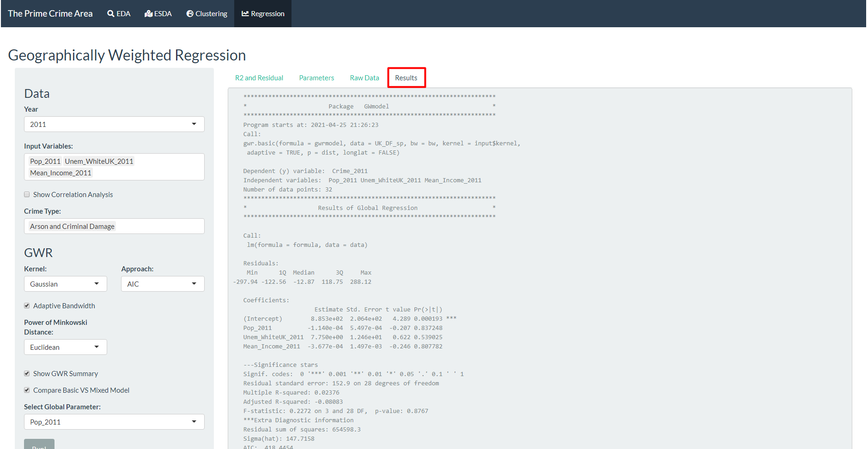The width and height of the screenshot is (868, 449).
Task: Open the AIC Approach dropdown
Action: click(163, 284)
